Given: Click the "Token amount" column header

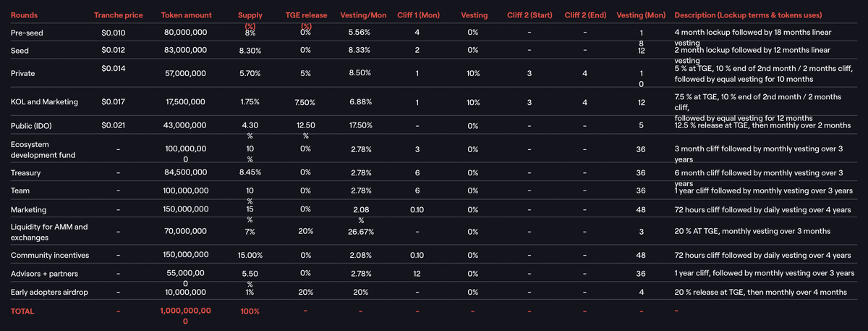Looking at the screenshot, I should coord(186,15).
